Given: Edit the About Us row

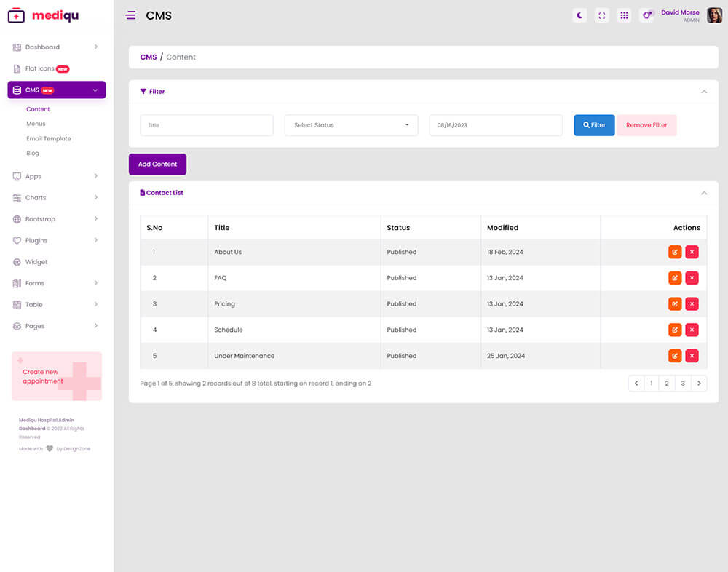Looking at the screenshot, I should coord(675,252).
